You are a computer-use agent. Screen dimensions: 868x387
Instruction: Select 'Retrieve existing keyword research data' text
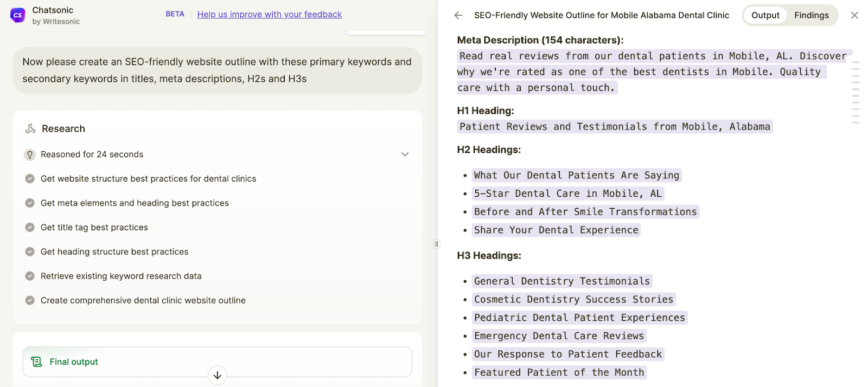tap(121, 276)
